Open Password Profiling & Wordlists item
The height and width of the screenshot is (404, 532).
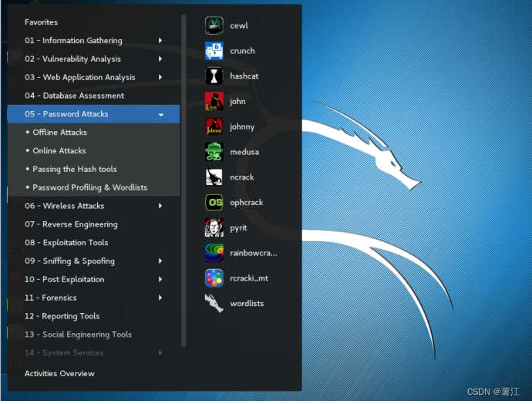pyautogui.click(x=93, y=187)
